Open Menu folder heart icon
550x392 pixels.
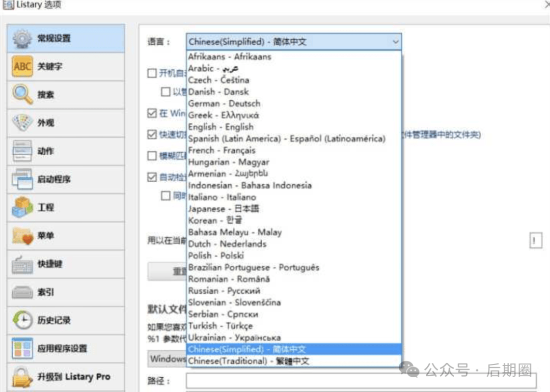pos(22,235)
